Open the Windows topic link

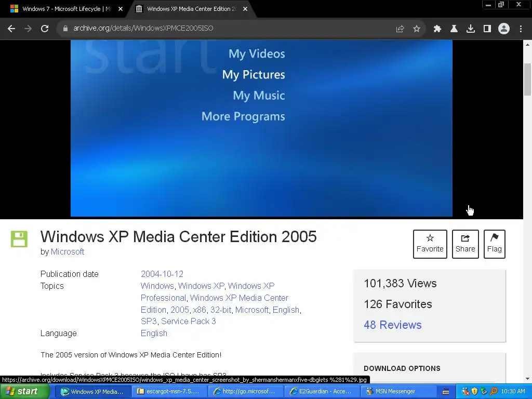tap(157, 286)
